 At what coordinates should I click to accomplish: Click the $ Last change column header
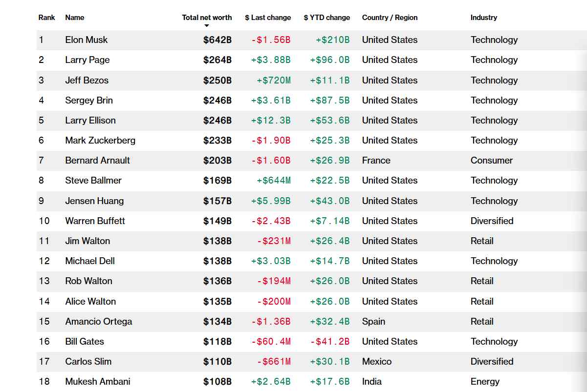(x=268, y=18)
